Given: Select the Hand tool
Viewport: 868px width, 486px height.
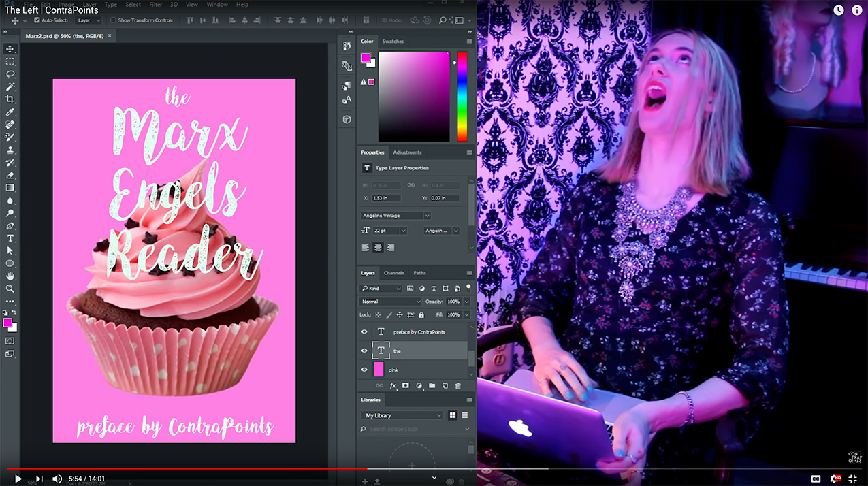Looking at the screenshot, I should [10, 276].
